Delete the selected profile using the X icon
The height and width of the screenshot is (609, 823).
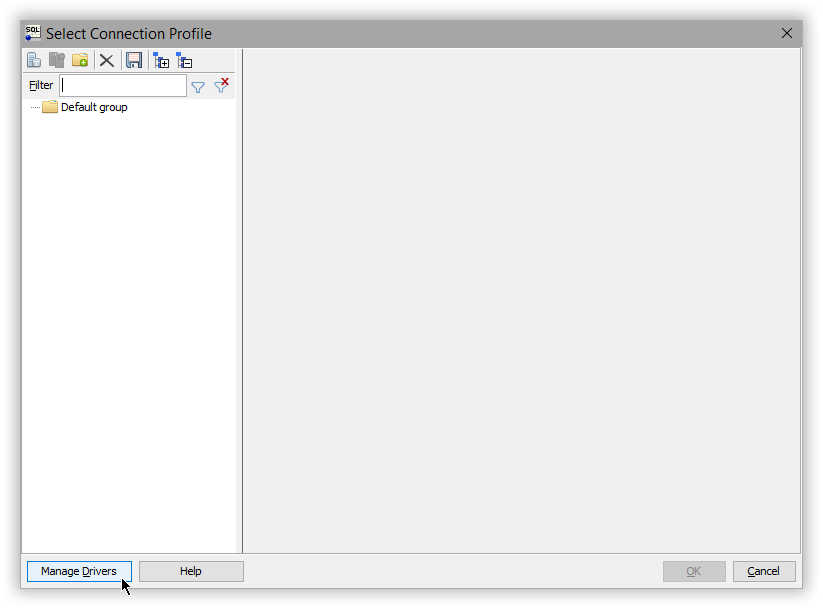click(x=106, y=60)
